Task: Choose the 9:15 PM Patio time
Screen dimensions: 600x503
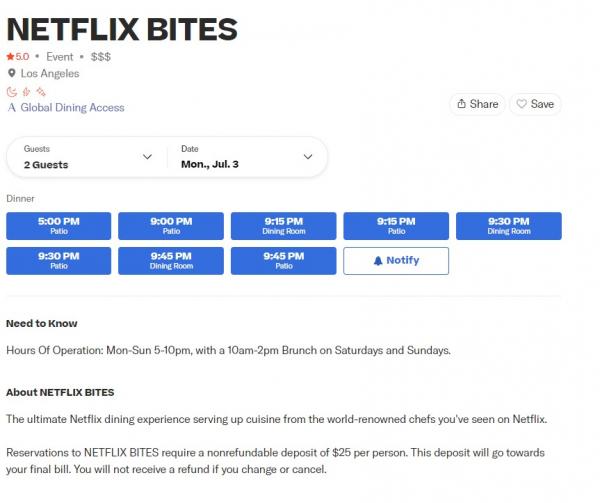Action: [396, 226]
